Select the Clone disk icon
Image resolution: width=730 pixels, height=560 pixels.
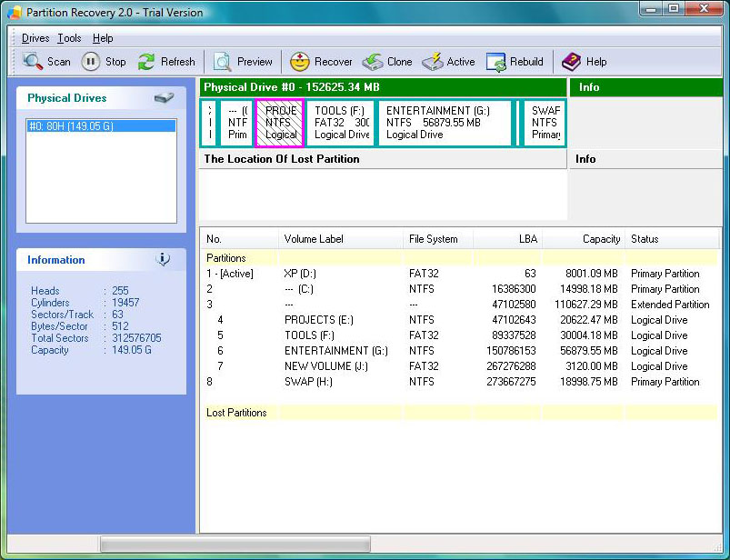point(373,62)
